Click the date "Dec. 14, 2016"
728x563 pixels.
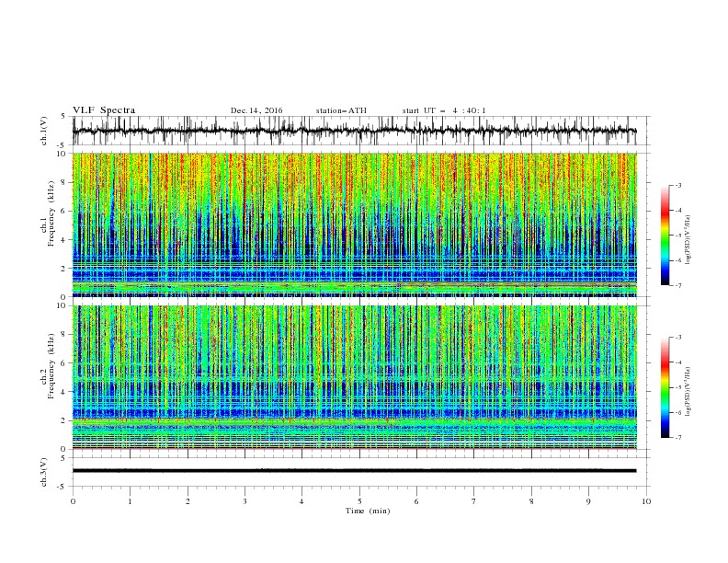pos(256,110)
